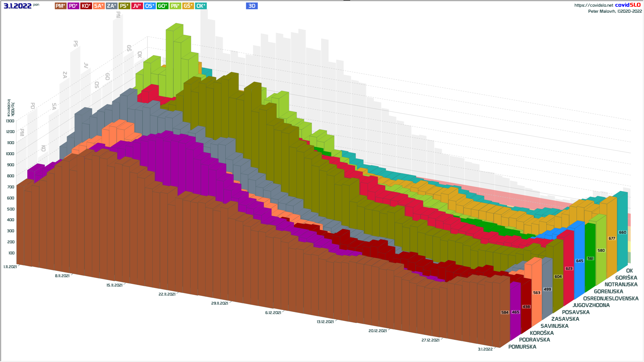Click the 3.1.2022 date heading
Viewport: 644px width, 362px height.
click(17, 6)
